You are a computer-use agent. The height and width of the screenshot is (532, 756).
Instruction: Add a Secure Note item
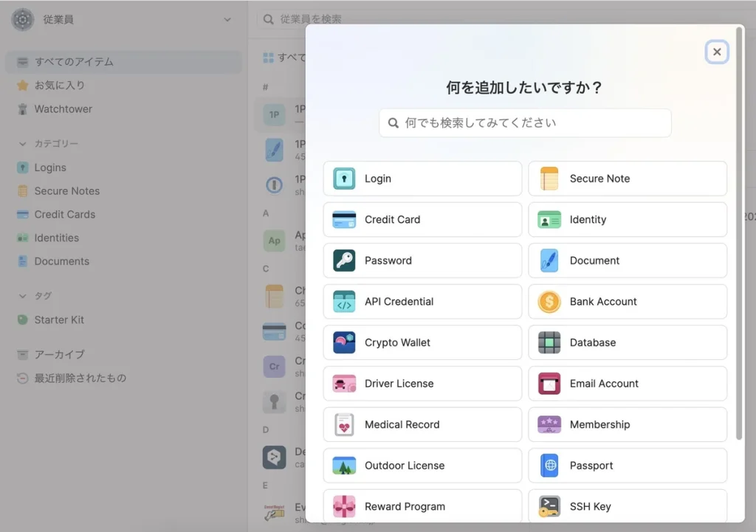(627, 179)
